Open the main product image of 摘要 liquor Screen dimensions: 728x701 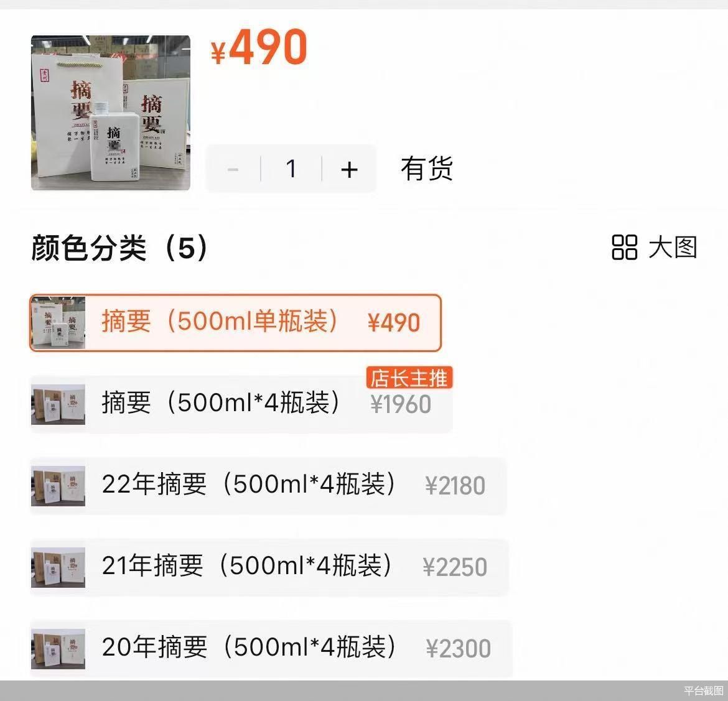111,113
